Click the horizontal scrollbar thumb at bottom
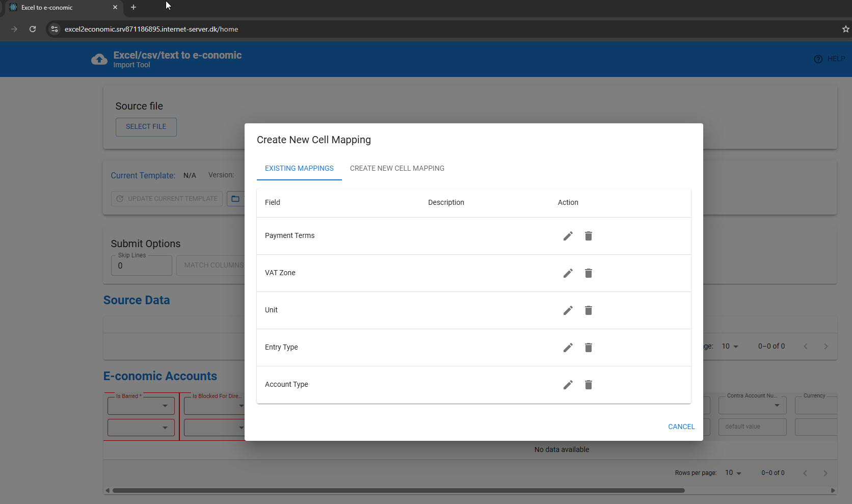 pyautogui.click(x=398, y=491)
